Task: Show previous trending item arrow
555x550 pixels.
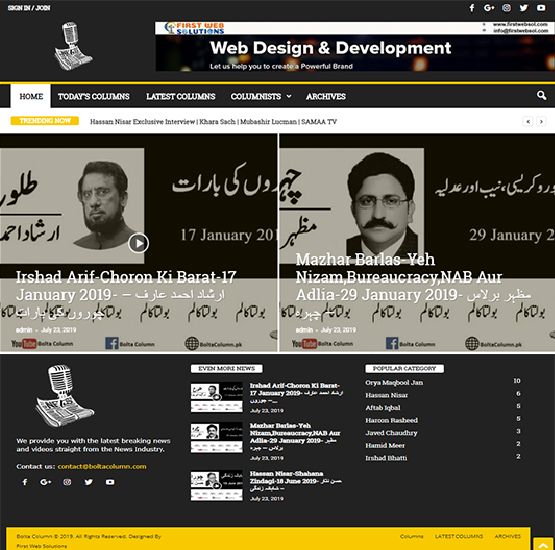Action: (x=528, y=121)
